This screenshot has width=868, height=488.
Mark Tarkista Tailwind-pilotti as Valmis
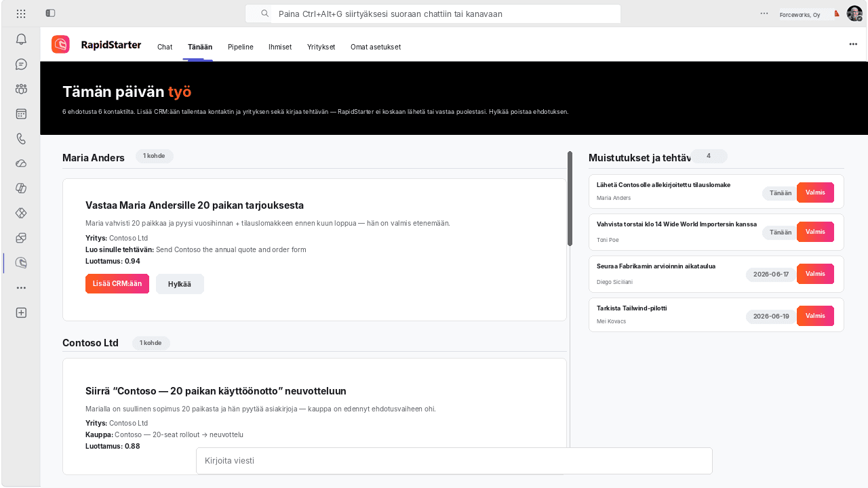pyautogui.click(x=815, y=316)
